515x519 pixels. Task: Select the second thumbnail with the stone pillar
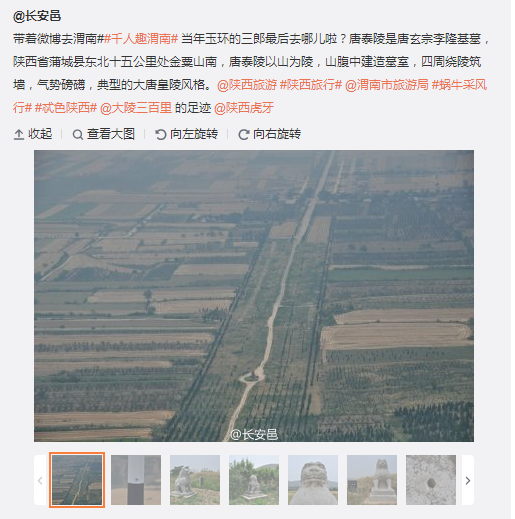(136, 480)
